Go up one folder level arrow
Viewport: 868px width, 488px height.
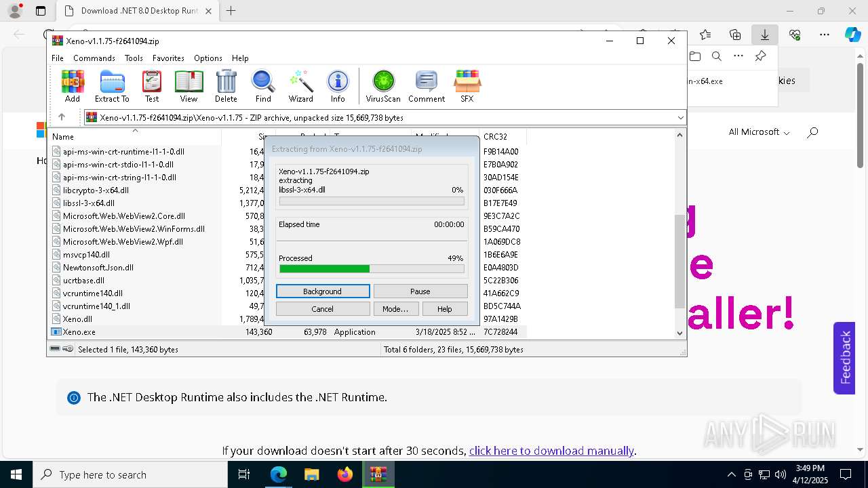62,117
